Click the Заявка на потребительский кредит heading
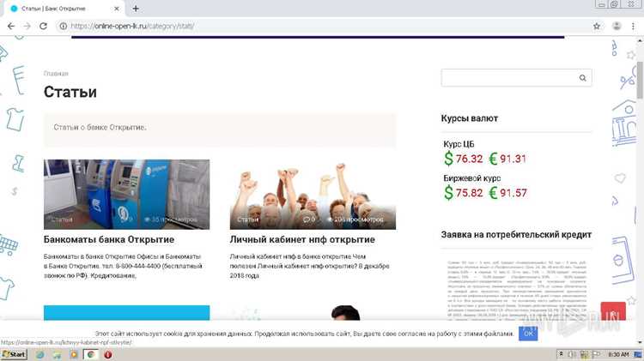This screenshot has height=361, width=644. [516, 235]
